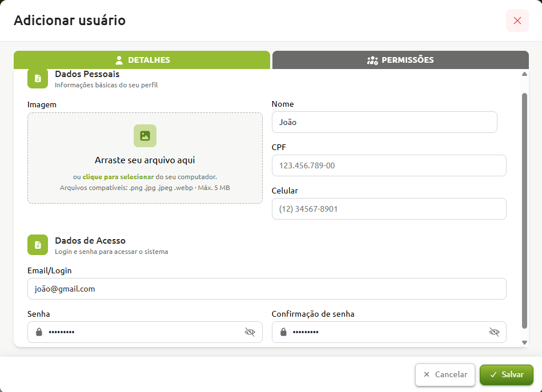
Task: Click the scrollbar up arrow
Action: (524, 74)
